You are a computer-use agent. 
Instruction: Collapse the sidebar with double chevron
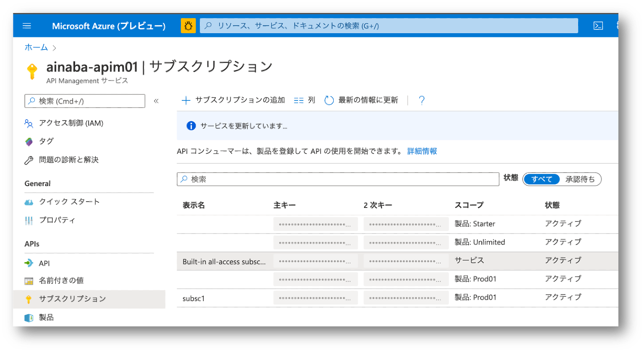point(156,101)
